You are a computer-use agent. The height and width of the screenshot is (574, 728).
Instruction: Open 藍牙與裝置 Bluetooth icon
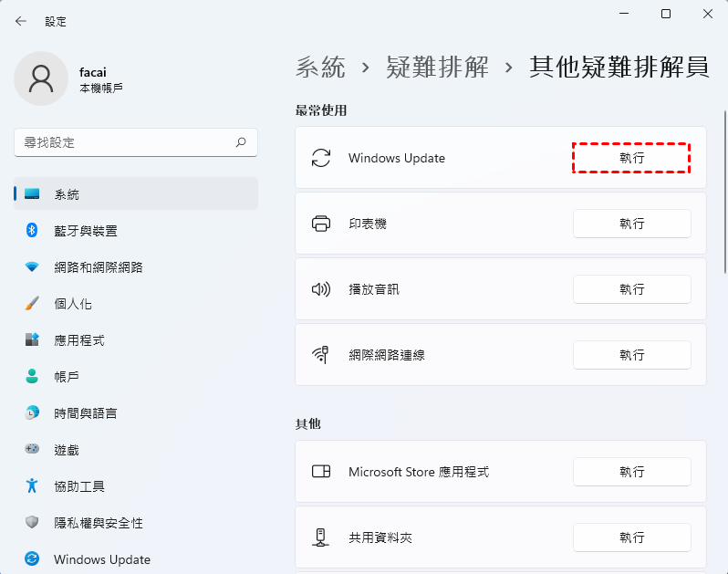(x=33, y=231)
